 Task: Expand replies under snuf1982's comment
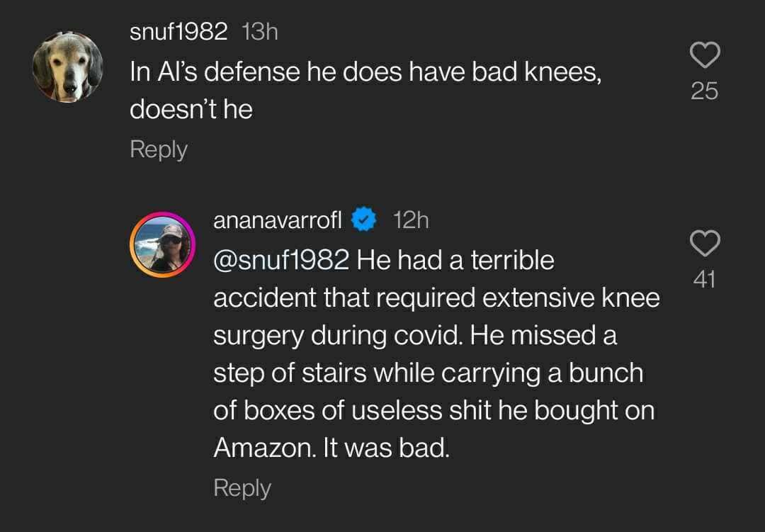click(158, 149)
